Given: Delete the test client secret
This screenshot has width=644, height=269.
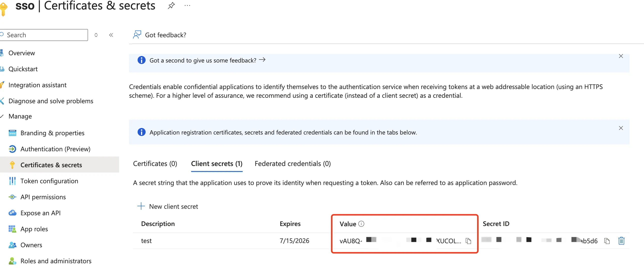Looking at the screenshot, I should [621, 241].
